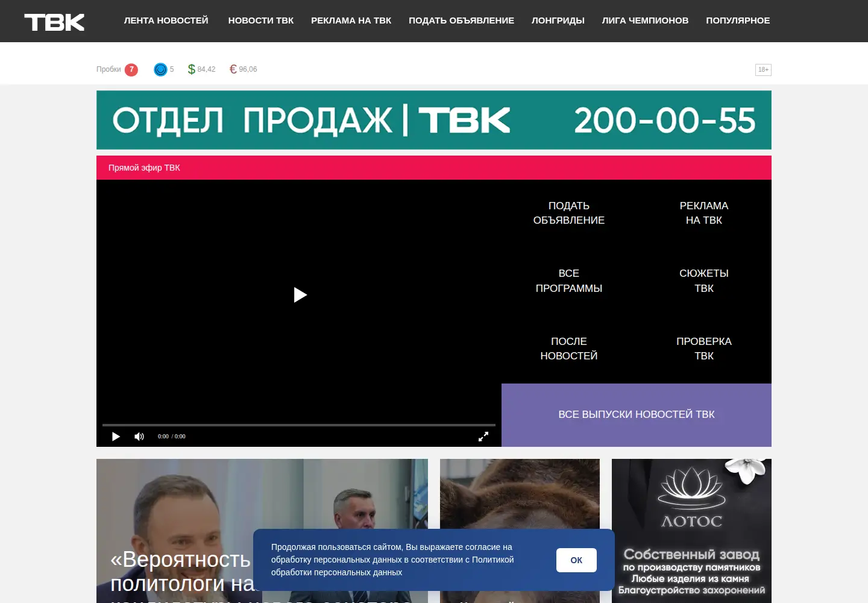Screen dimensions: 868x603
Task: Click the euro rate value 96,06
Action: coord(248,69)
